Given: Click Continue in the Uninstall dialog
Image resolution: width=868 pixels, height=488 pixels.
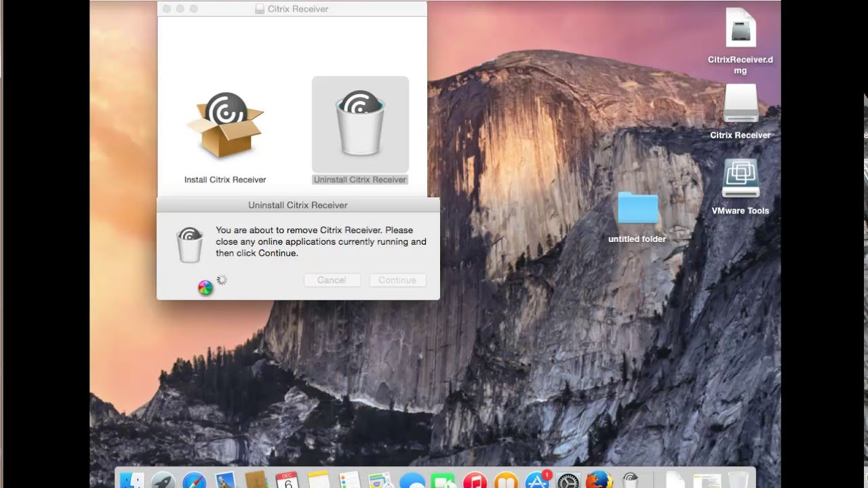Looking at the screenshot, I should tap(397, 280).
